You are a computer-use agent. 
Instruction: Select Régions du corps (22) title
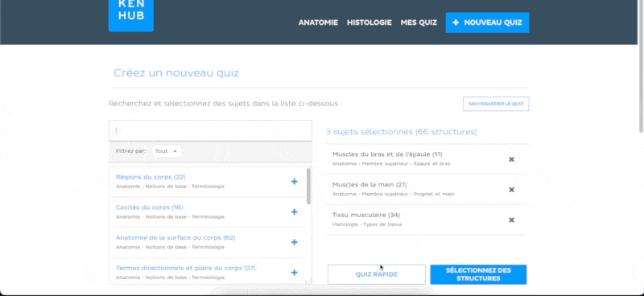click(x=151, y=177)
